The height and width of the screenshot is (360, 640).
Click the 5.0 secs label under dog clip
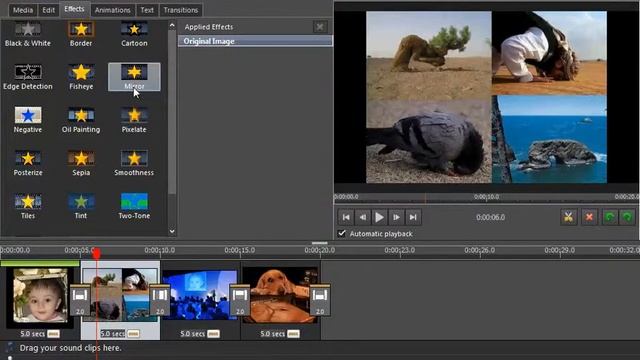point(273,334)
